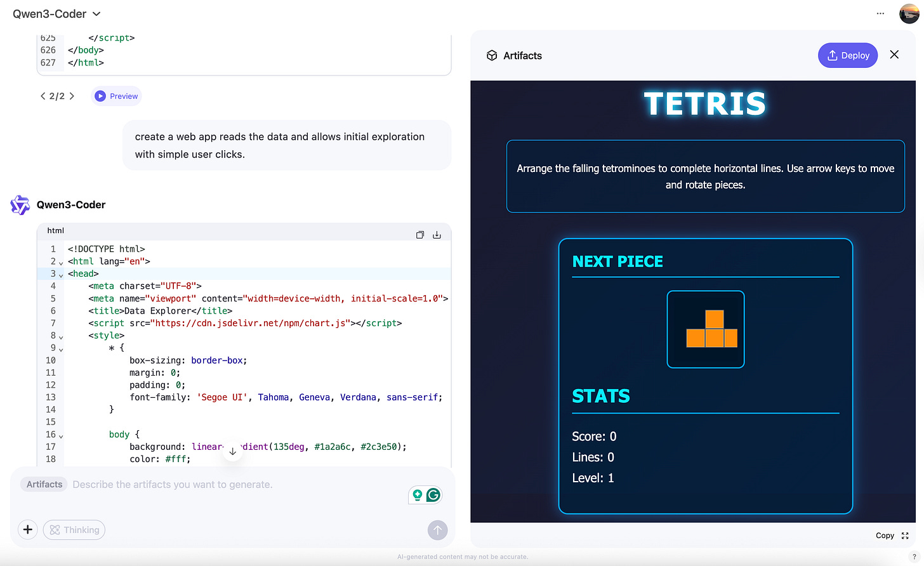Collapse the html tag at line 2

tap(61, 262)
